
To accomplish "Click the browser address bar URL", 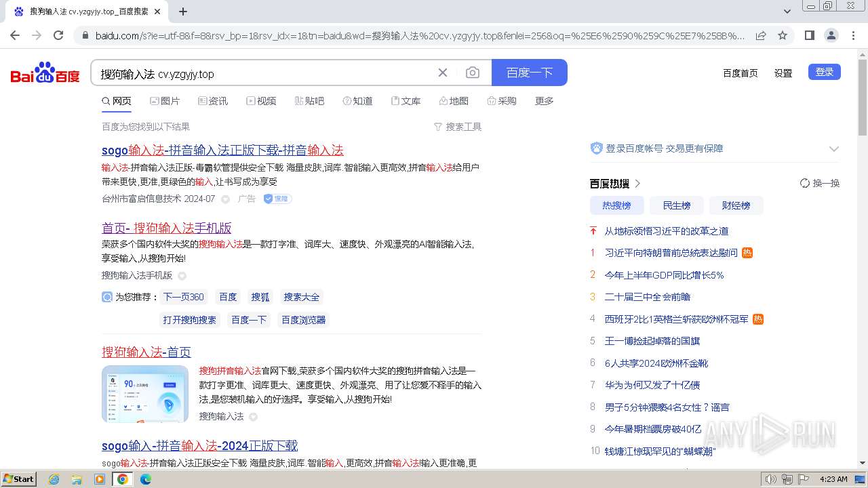I will (x=419, y=35).
